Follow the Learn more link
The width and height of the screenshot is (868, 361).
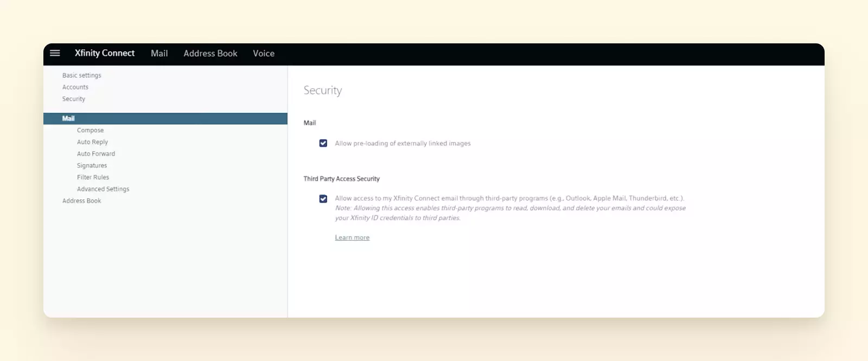(352, 237)
